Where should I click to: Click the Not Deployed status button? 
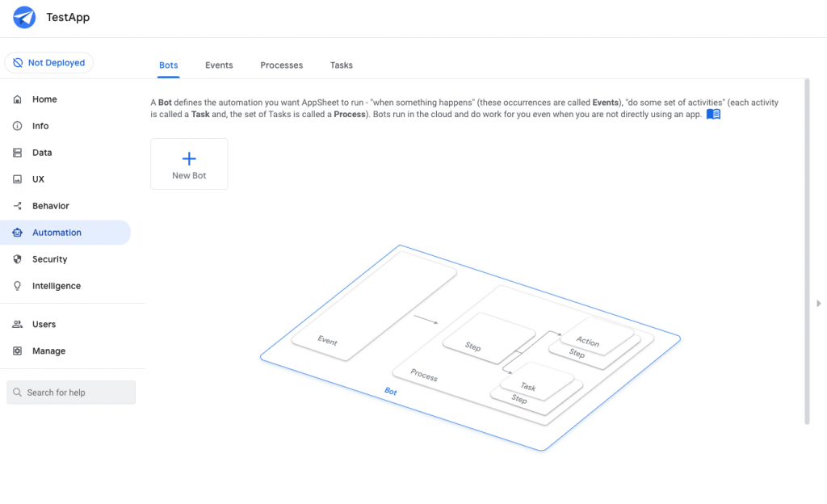coord(48,62)
